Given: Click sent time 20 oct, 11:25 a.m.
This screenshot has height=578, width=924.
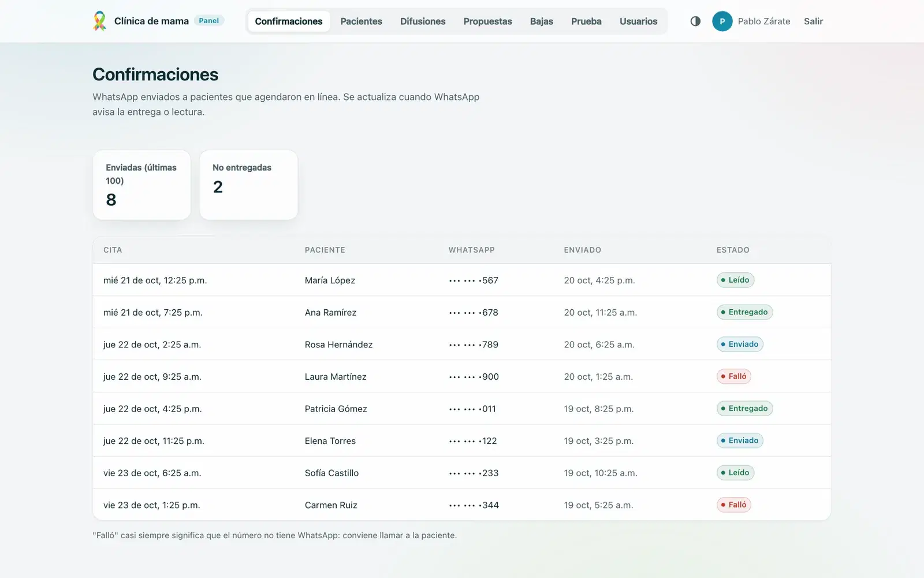Looking at the screenshot, I should (x=601, y=313).
